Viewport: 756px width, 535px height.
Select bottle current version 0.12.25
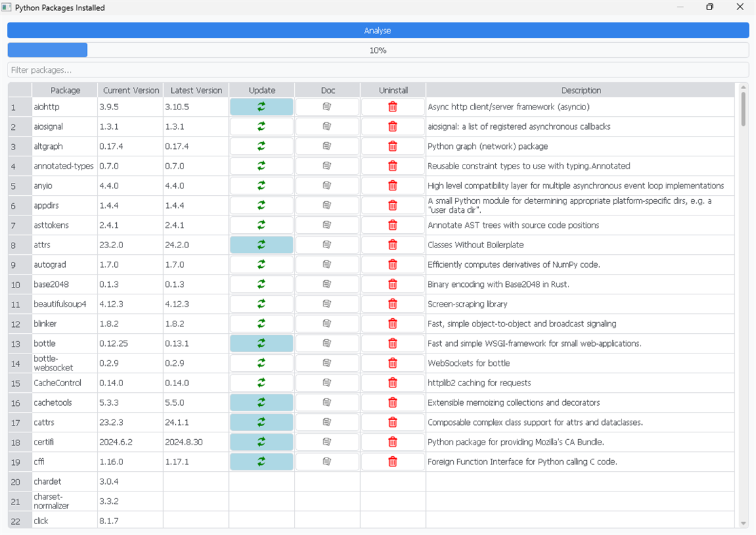[x=130, y=343]
